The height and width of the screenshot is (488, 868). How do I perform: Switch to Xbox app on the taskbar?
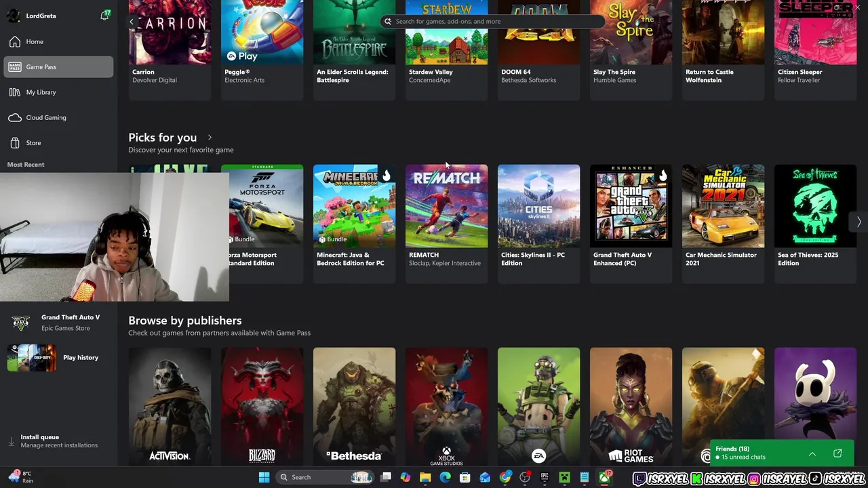604,477
